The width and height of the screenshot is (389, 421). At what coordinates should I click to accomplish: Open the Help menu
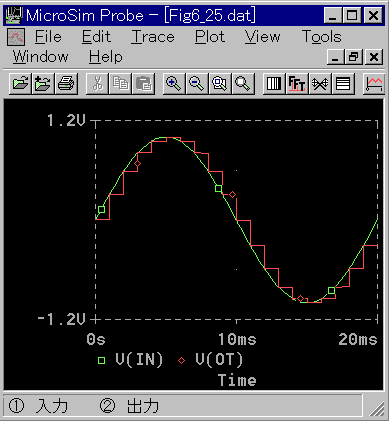[x=106, y=57]
